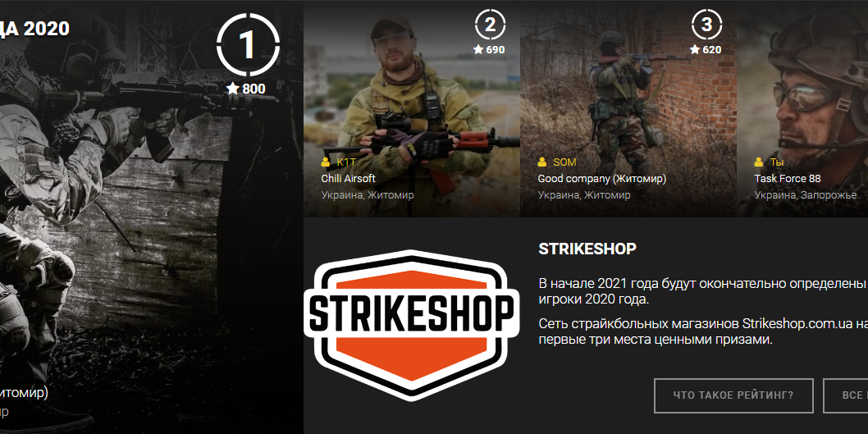The image size is (868, 434).
Task: Open the first place player photo
Action: click(x=151, y=217)
